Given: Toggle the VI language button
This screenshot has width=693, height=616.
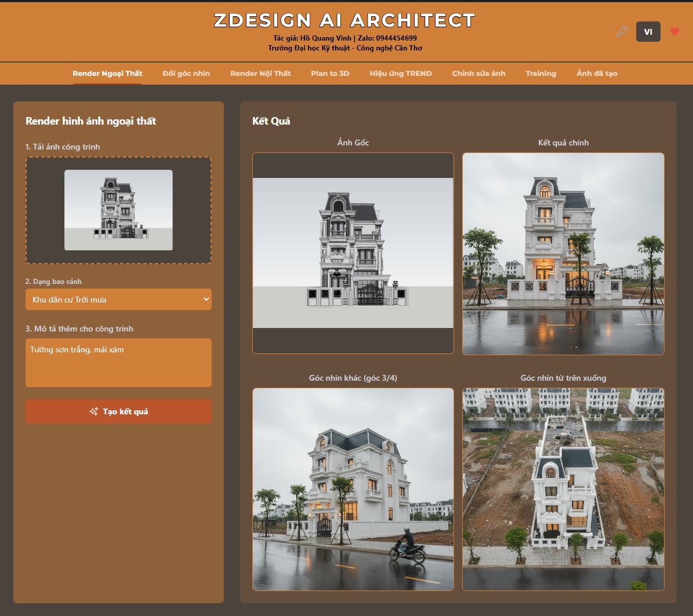Looking at the screenshot, I should (x=648, y=32).
